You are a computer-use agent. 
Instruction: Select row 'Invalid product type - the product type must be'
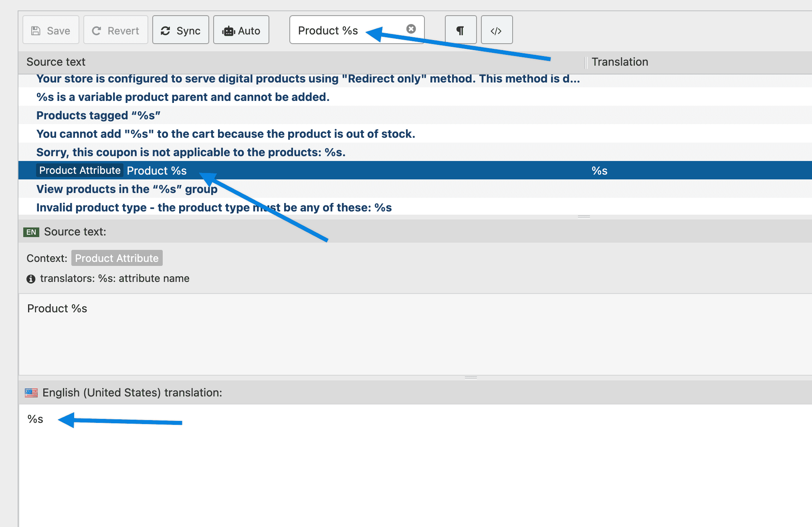coord(415,207)
